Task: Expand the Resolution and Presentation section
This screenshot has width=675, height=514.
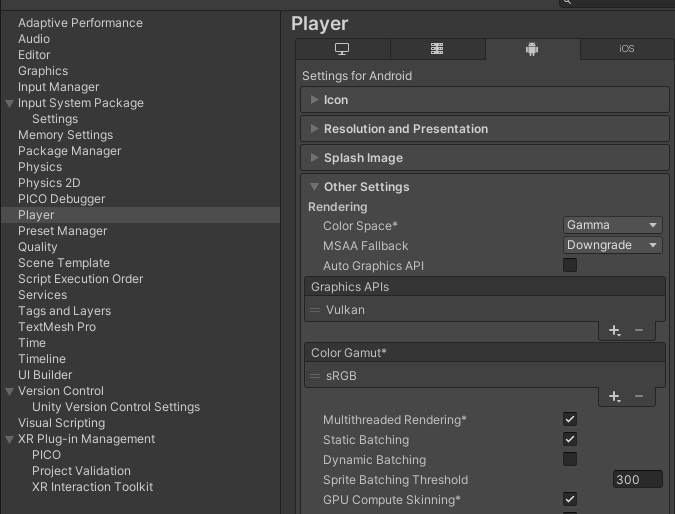Action: [485, 129]
